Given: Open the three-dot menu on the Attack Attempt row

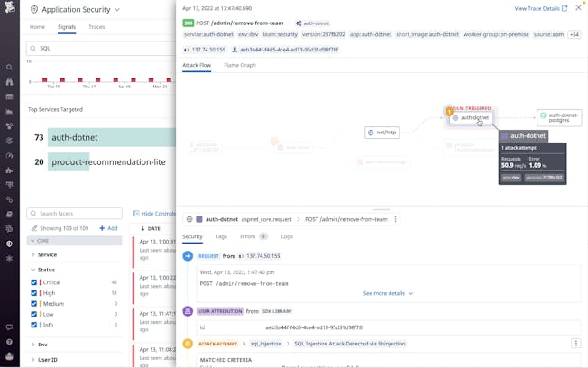Looking at the screenshot, I should [576, 344].
